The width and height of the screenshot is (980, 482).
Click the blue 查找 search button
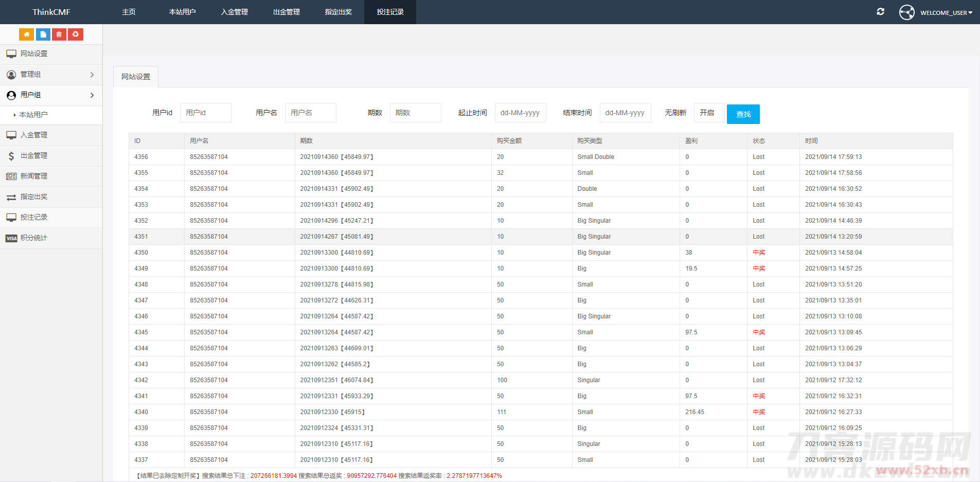click(743, 114)
